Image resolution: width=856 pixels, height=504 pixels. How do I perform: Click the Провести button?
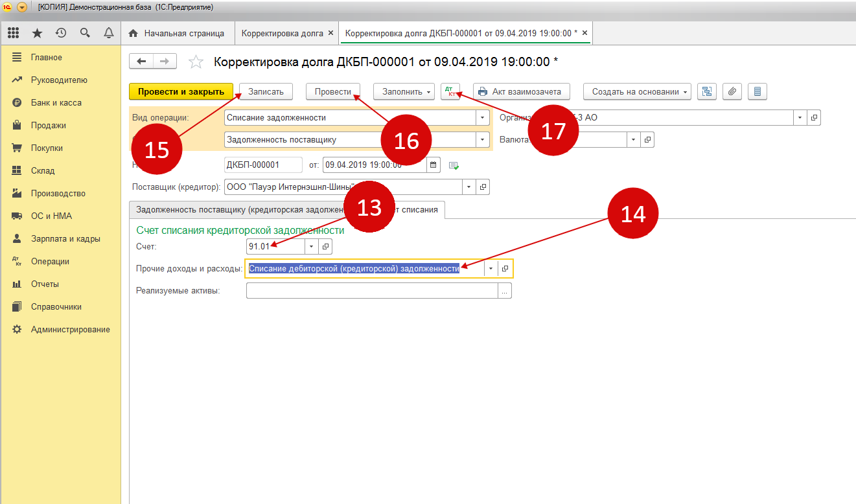point(332,92)
